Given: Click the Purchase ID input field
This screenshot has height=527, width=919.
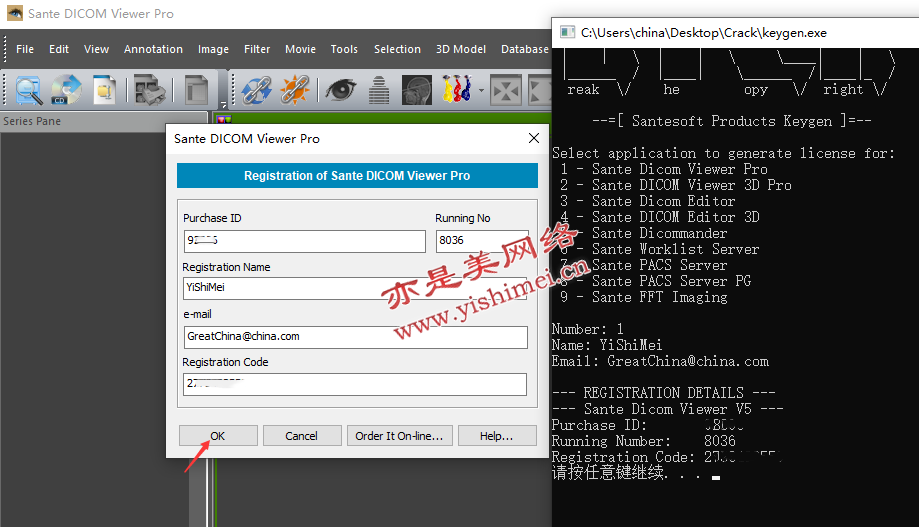Looking at the screenshot, I should tap(304, 241).
